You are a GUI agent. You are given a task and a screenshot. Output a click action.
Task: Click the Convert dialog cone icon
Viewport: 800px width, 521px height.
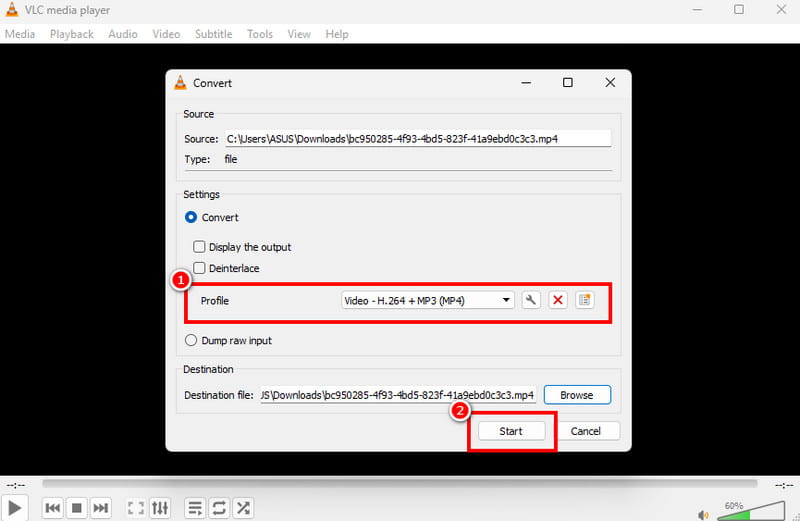click(180, 82)
